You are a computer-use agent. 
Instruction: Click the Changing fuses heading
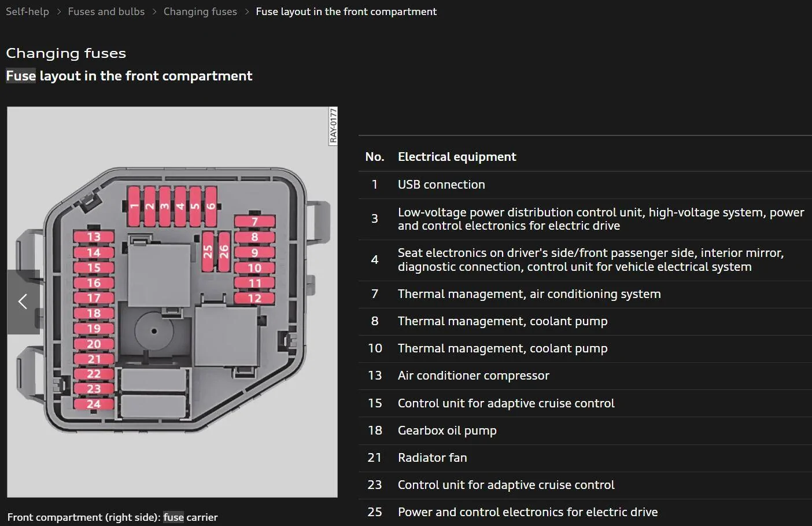(x=66, y=53)
